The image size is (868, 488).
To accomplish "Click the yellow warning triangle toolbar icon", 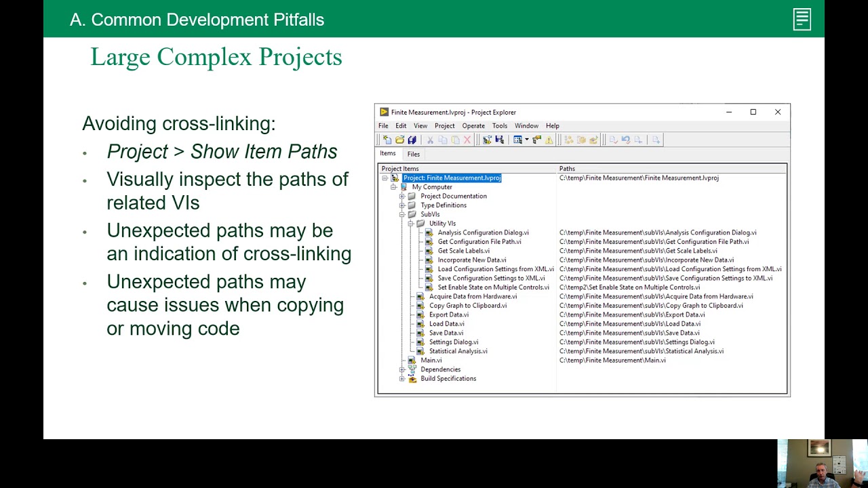I will point(549,140).
